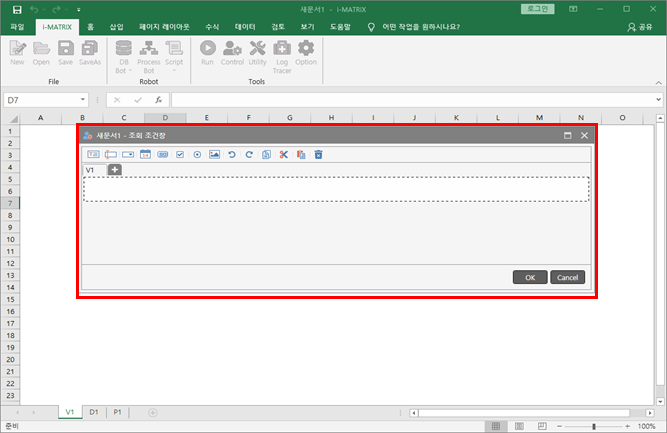This screenshot has height=433, width=667.
Task: Insert an image control from the toolbar
Action: [x=214, y=155]
